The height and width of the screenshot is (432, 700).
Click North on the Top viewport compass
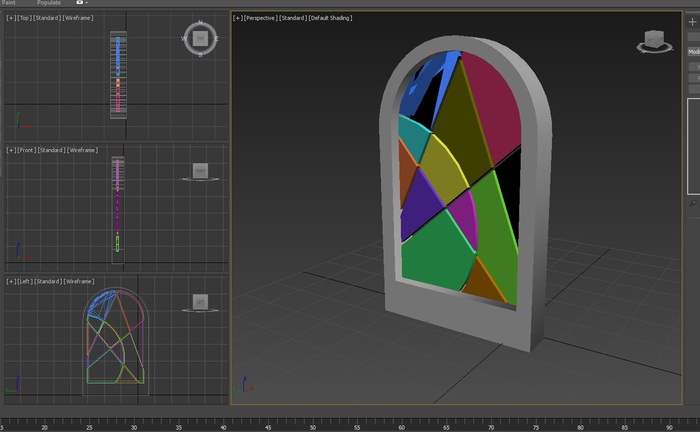point(200,22)
